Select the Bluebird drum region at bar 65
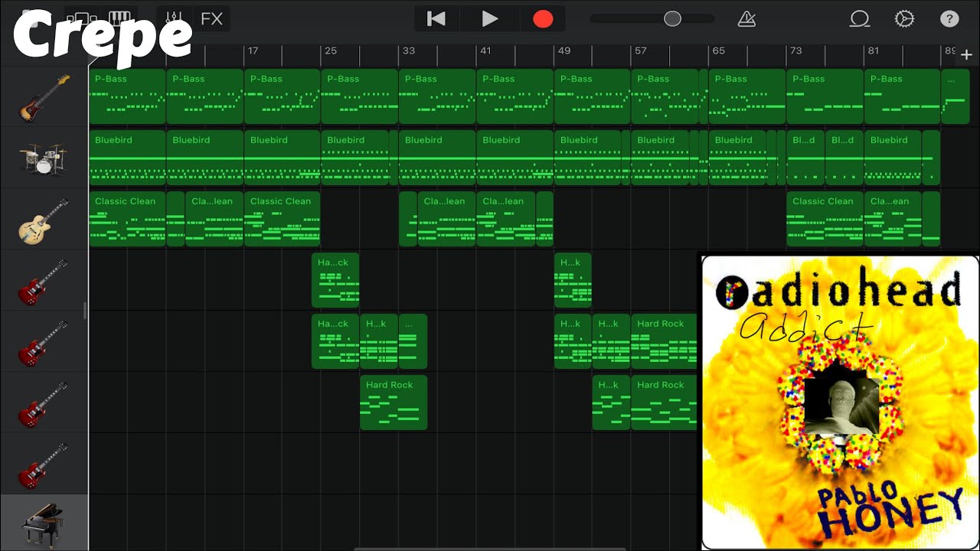 pyautogui.click(x=738, y=158)
